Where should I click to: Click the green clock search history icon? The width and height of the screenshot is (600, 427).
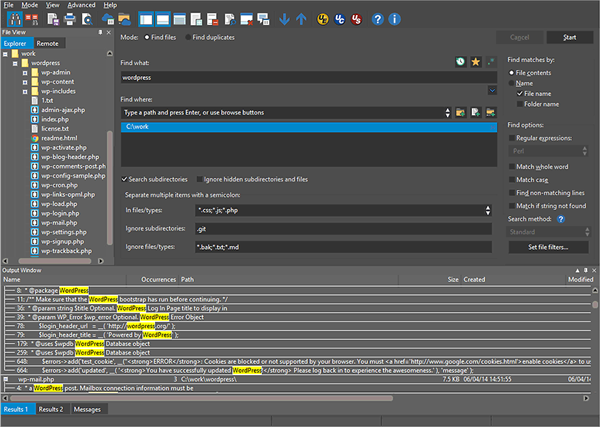click(459, 62)
